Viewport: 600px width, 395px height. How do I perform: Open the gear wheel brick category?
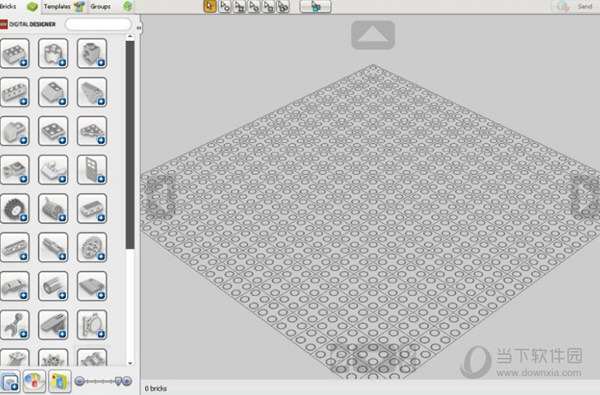pos(92,247)
